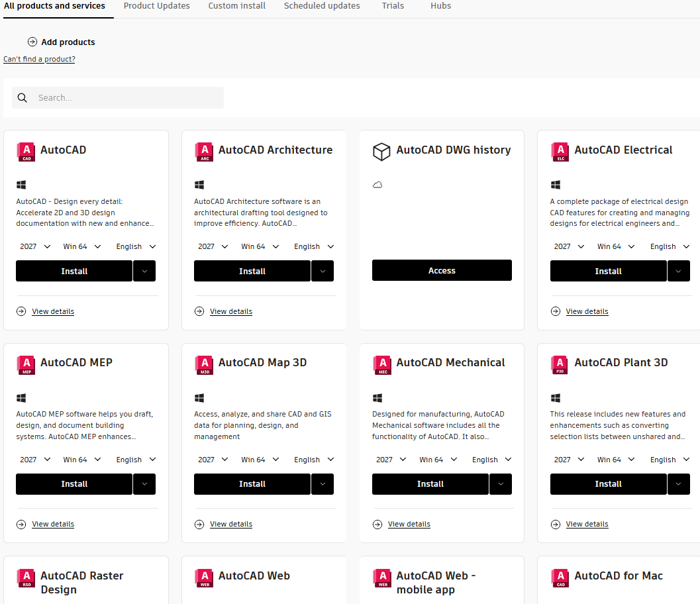Image resolution: width=700 pixels, height=604 pixels.
Task: Click the cloud icon under AutoCAD DWG history
Action: (377, 185)
